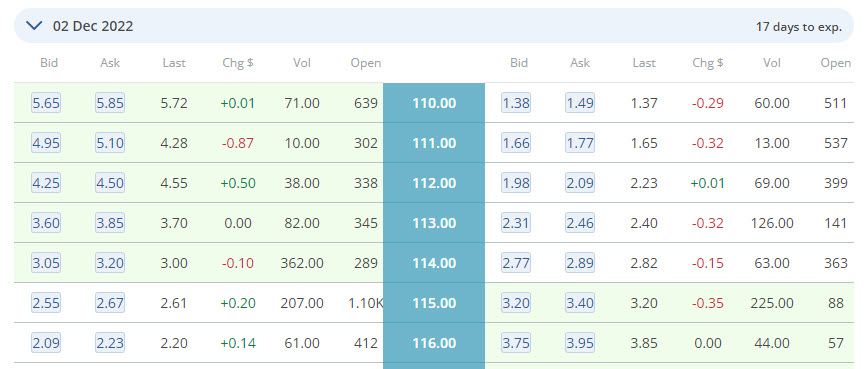Click the 2.09 call bid at 116 strike

(x=46, y=343)
